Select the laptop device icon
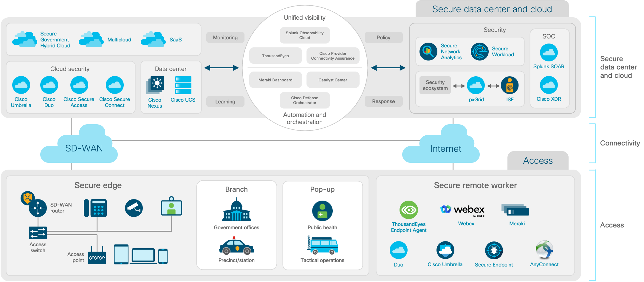Screen dimensions: 644x282 click(x=143, y=256)
